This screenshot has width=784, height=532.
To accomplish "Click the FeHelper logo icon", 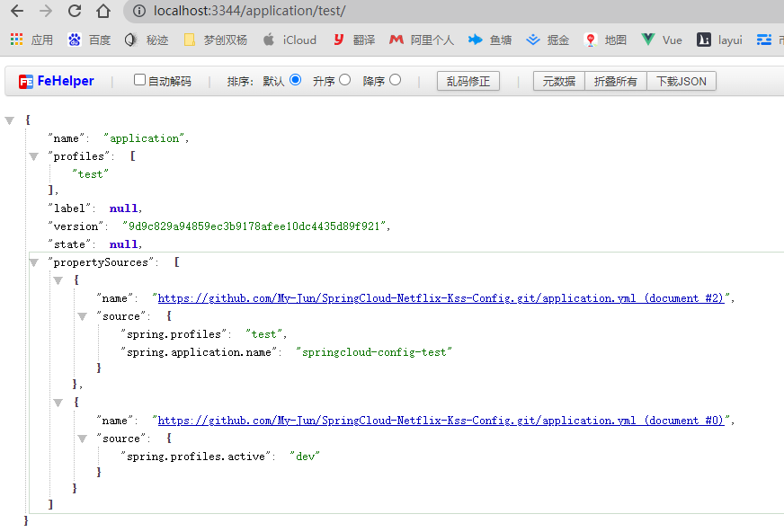I will [x=26, y=82].
